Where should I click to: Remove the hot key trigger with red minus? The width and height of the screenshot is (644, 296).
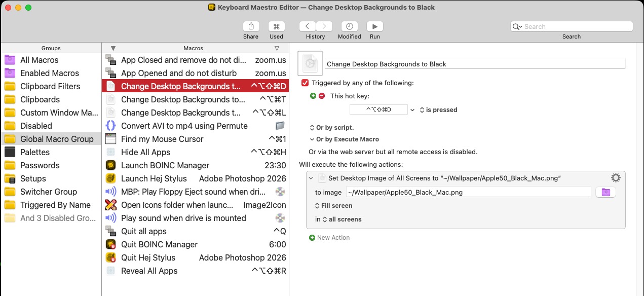pyautogui.click(x=322, y=96)
